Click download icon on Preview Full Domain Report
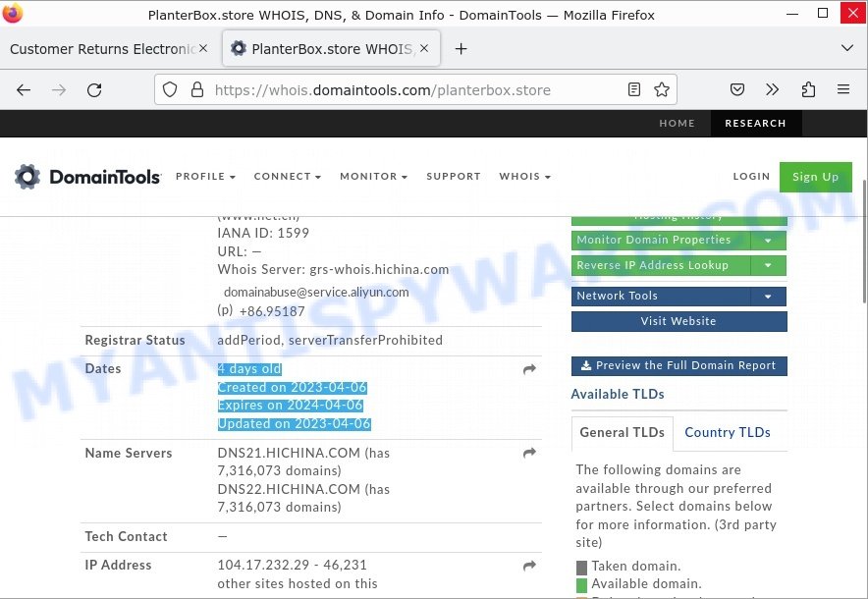 pos(586,365)
